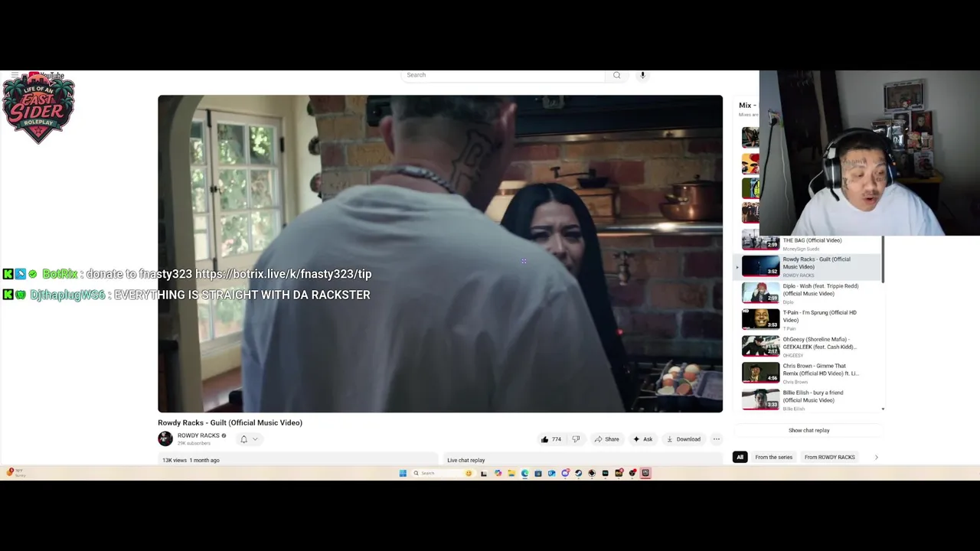Image resolution: width=980 pixels, height=551 pixels.
Task: Click the video player to pause
Action: pyautogui.click(x=440, y=253)
